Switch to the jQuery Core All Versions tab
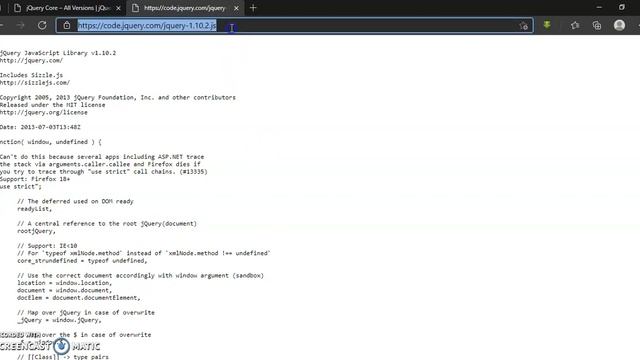 click(67, 8)
